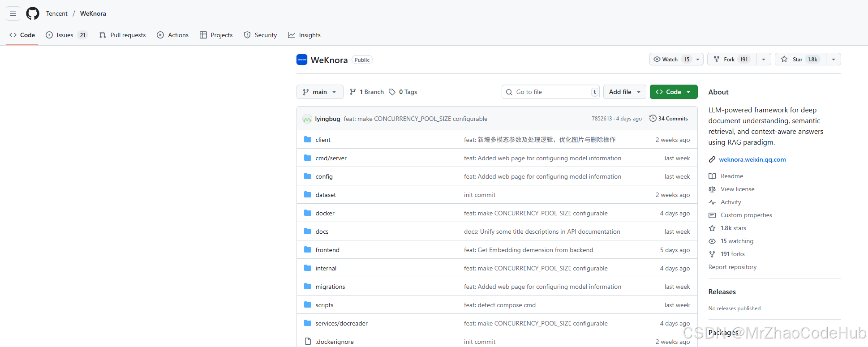Click lyingbug's commit author avatar
The width and height of the screenshot is (868, 347).
tap(307, 119)
